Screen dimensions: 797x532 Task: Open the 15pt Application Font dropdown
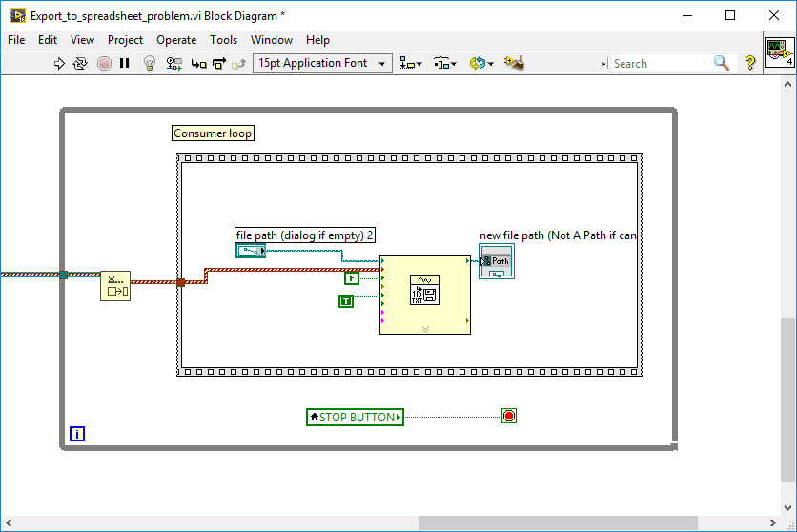(x=322, y=64)
